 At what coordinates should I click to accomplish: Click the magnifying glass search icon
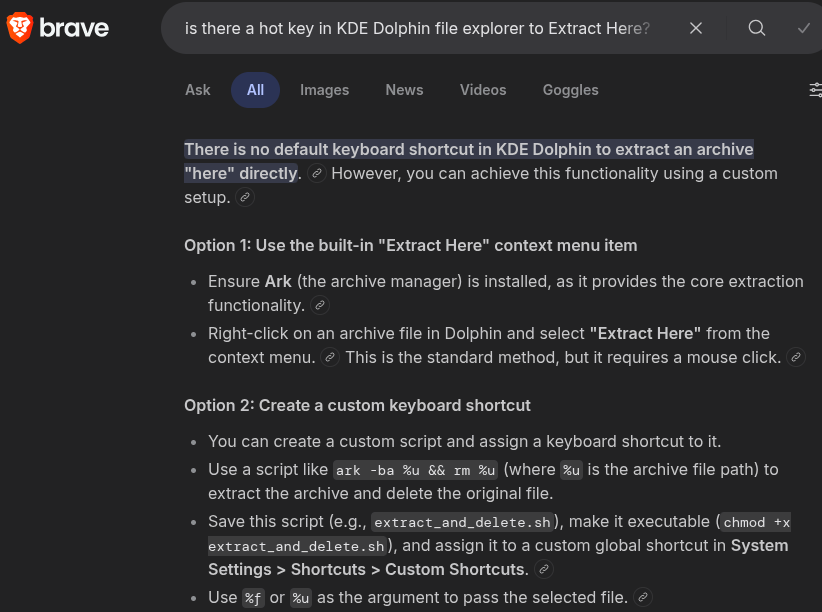pos(757,28)
